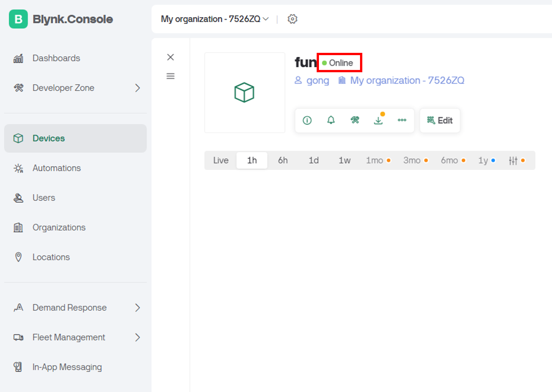Select 6mo time range tab
Image resolution: width=552 pixels, height=392 pixels.
click(x=453, y=160)
